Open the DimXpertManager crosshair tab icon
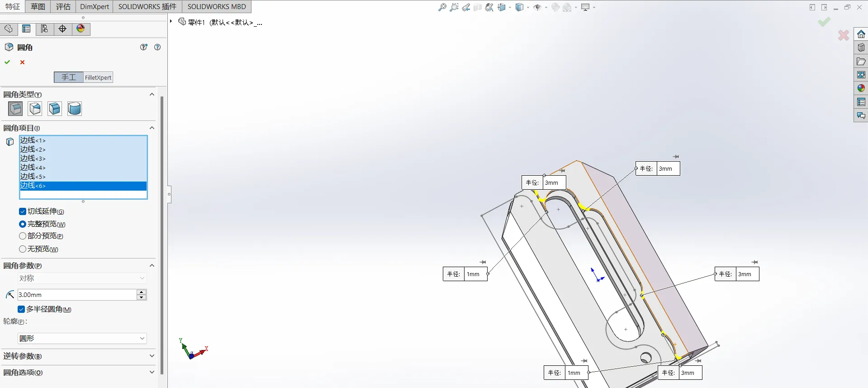Image resolution: width=868 pixels, height=388 pixels. (x=62, y=29)
